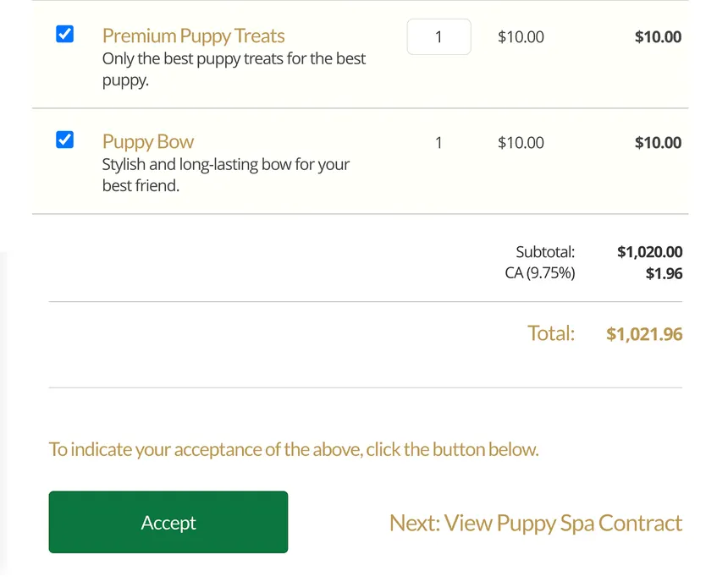Click the bold Premium Puppy Treats line total
This screenshot has height=582, width=728.
click(x=658, y=37)
